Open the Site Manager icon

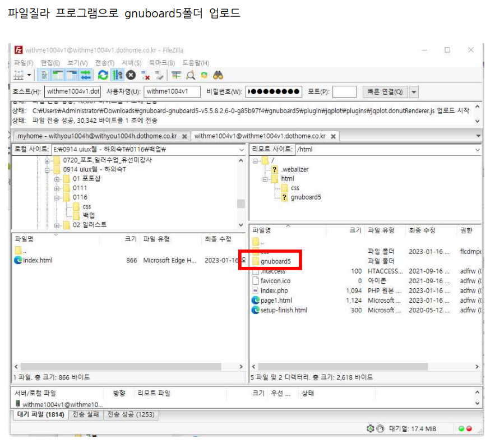click(18, 75)
